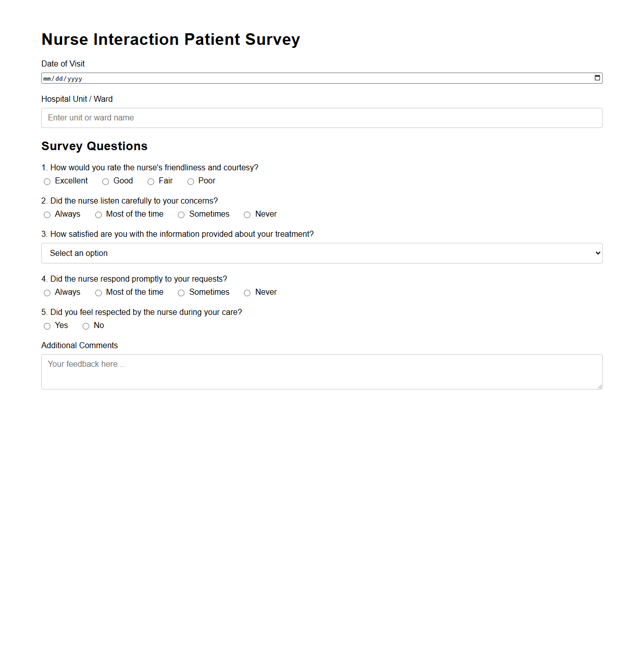Select "Always" for prompt response question
The image size is (644, 655).
tap(47, 293)
